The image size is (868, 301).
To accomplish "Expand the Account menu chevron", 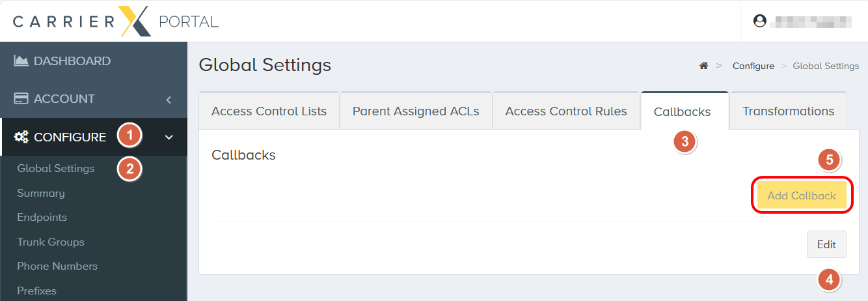I will (x=169, y=100).
